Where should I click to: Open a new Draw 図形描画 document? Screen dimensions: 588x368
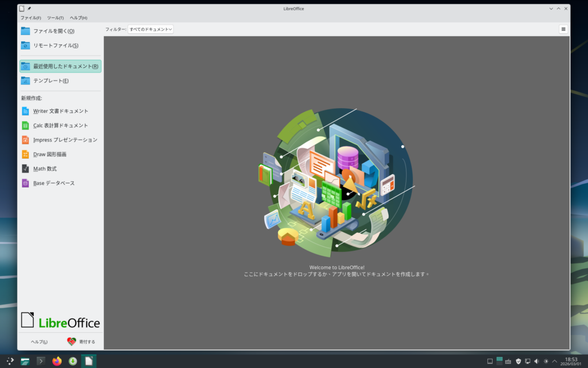[x=49, y=154]
